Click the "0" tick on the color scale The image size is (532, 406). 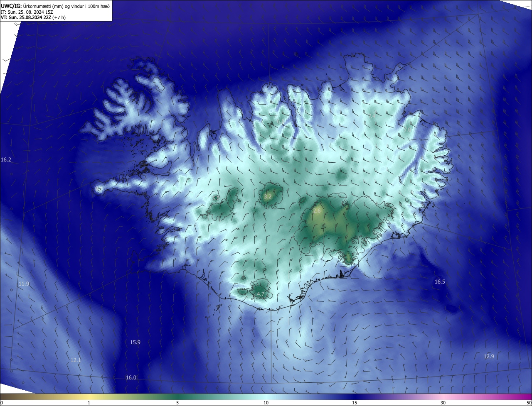coord(1,403)
